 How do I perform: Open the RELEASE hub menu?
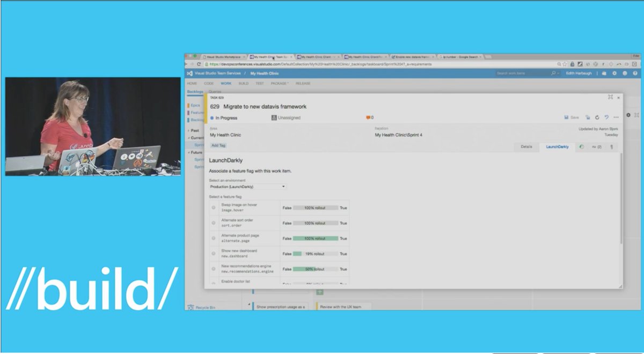click(x=303, y=84)
